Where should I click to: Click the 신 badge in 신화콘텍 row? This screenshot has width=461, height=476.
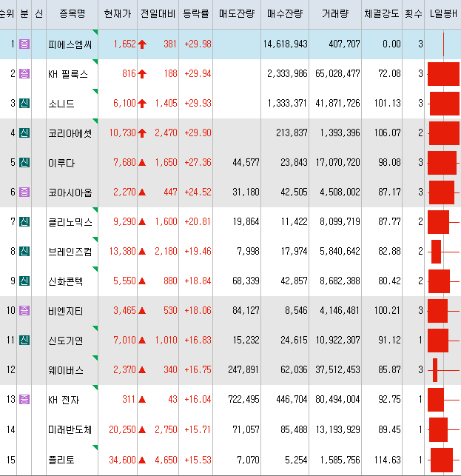24,281
